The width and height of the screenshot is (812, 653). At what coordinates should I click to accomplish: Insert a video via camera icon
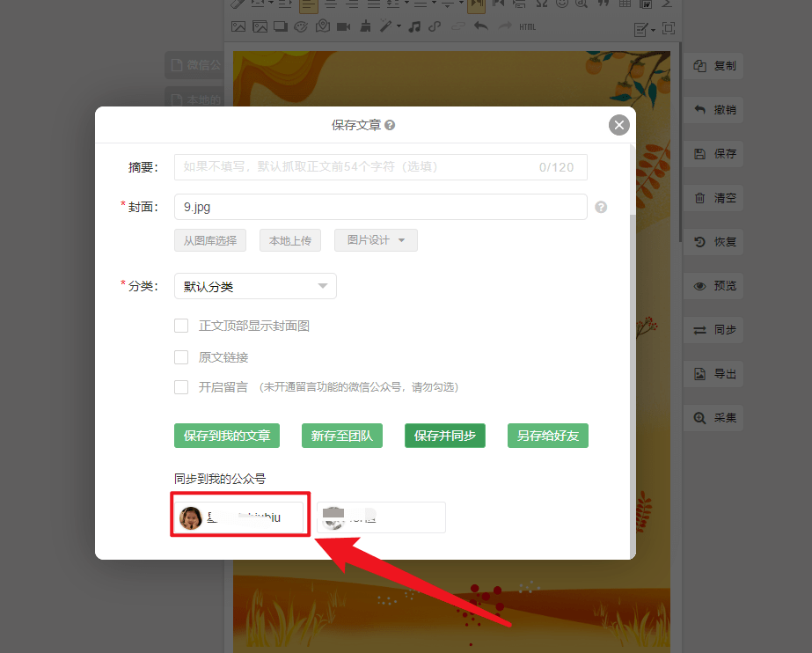343,27
